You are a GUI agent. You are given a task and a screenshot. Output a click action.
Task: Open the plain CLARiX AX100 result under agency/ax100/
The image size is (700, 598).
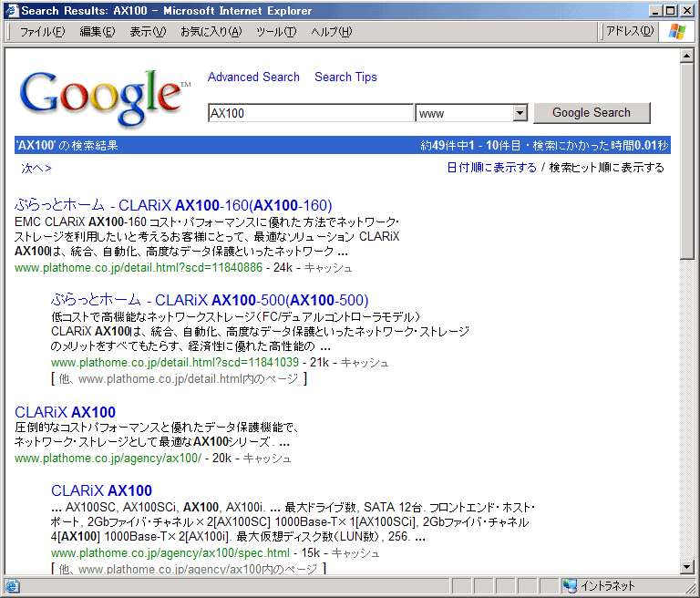[x=66, y=412]
